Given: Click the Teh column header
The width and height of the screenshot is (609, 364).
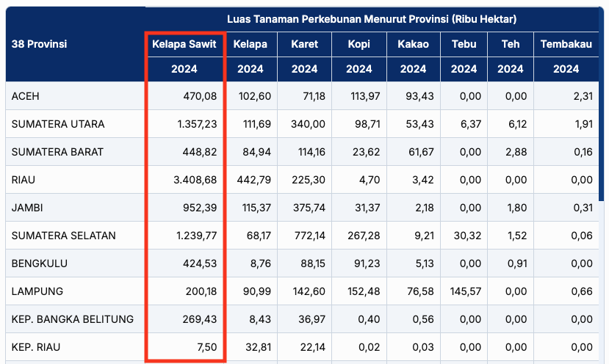Looking at the screenshot, I should click(x=511, y=44).
